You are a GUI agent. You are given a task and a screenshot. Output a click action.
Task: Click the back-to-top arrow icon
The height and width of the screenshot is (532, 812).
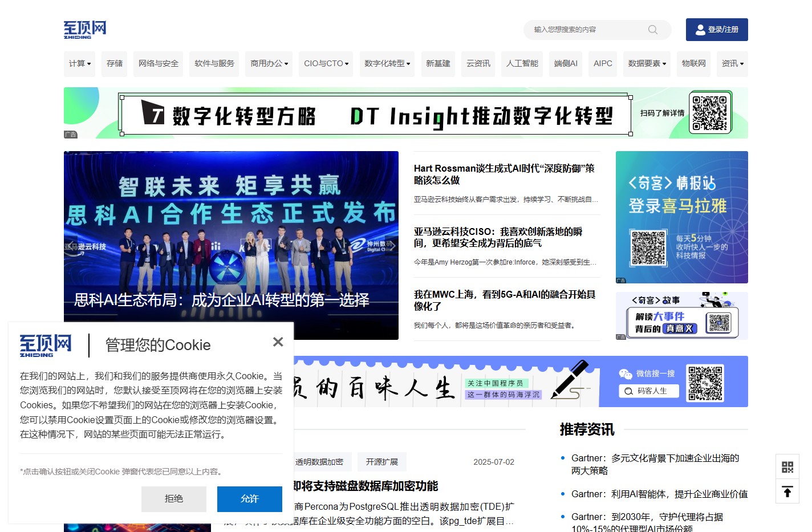click(787, 492)
